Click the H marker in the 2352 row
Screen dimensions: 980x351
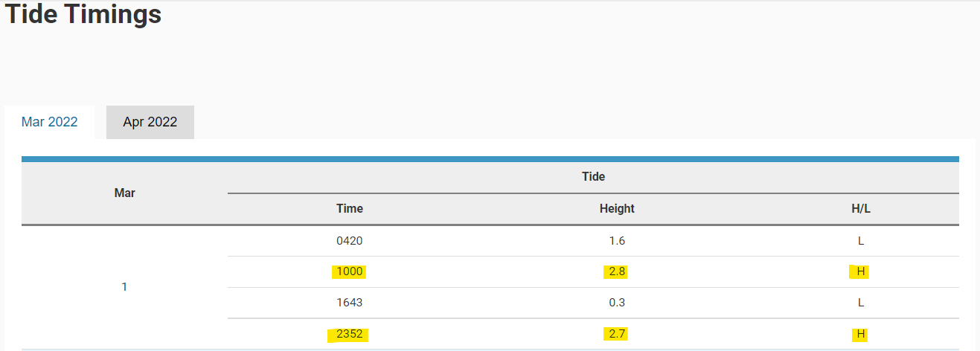tap(861, 334)
